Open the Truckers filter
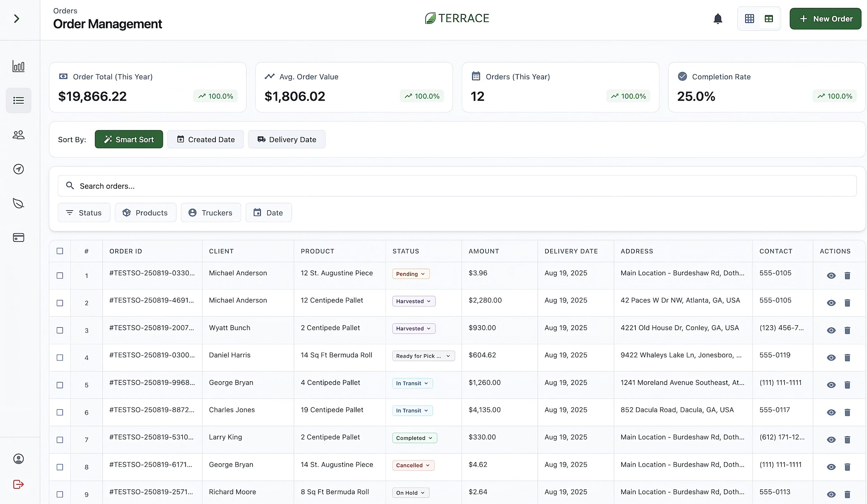Viewport: 867px width, 504px height. tap(211, 212)
